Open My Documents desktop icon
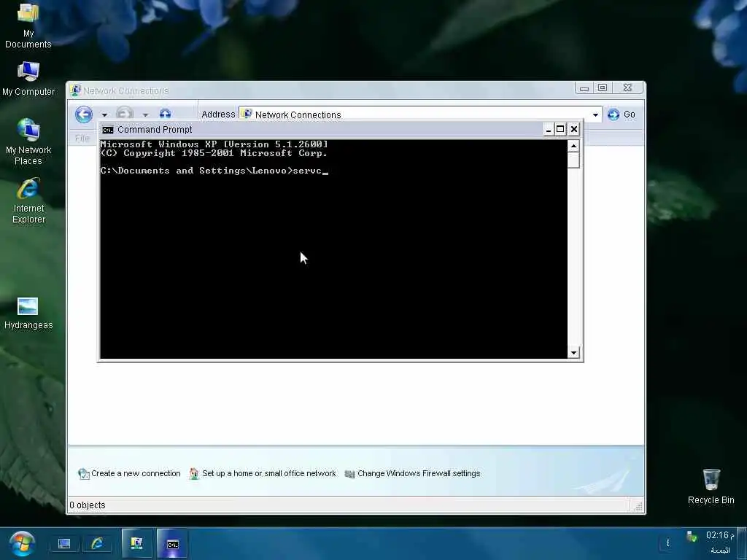Screen dimensions: 747x560 pos(28,25)
